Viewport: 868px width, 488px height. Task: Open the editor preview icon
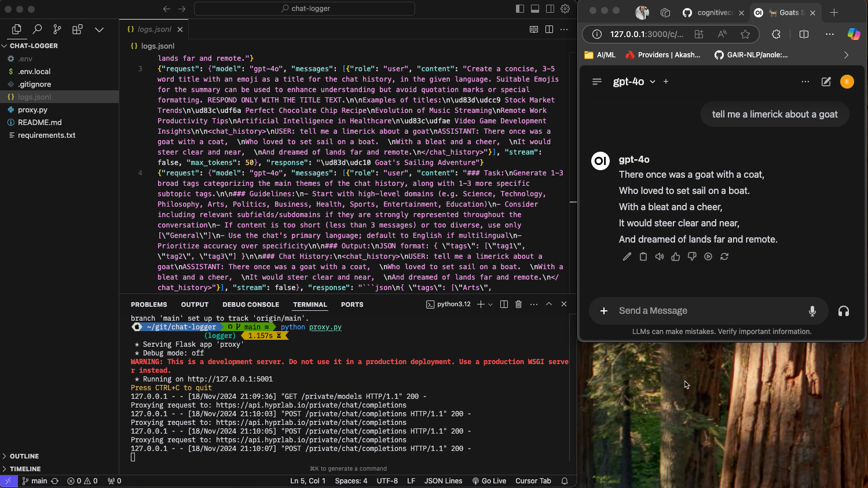click(534, 30)
